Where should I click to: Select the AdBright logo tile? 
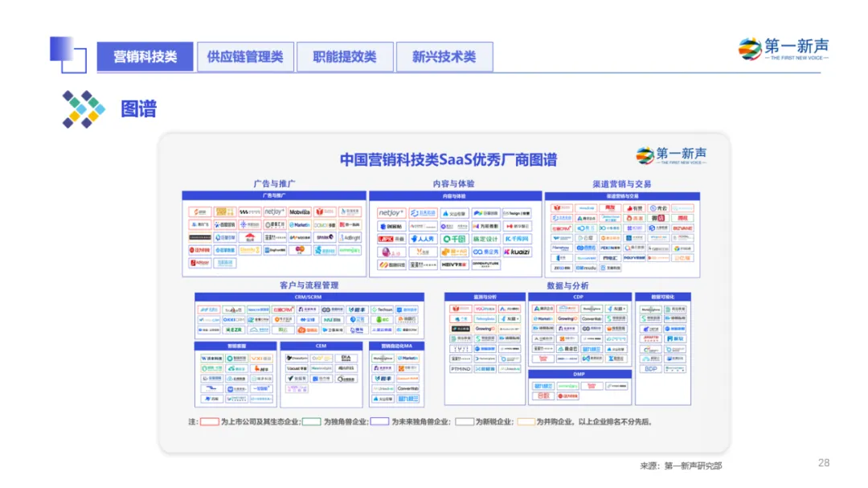(350, 238)
